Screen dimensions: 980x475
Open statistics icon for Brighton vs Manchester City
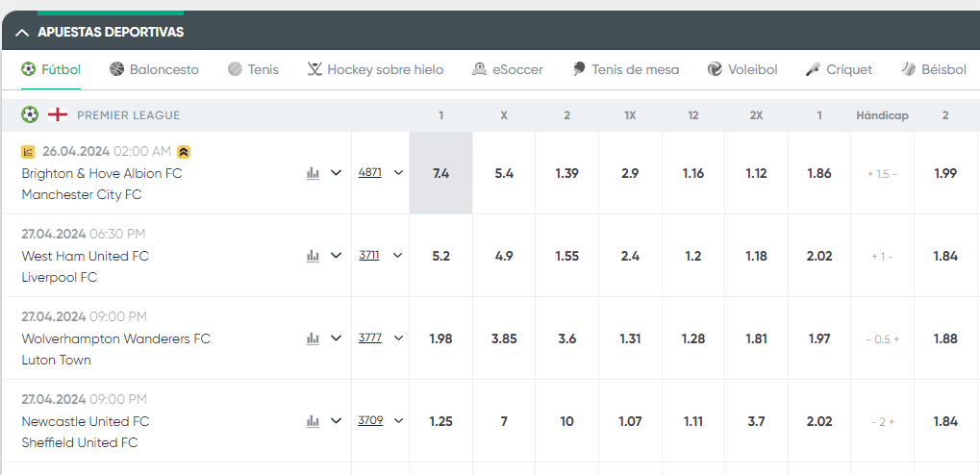coord(314,173)
